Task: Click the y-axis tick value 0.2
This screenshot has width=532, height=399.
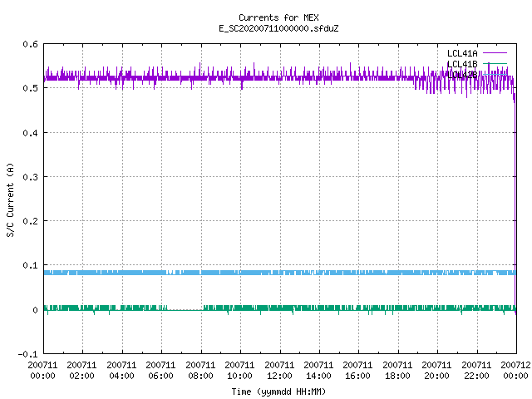Action: click(x=30, y=221)
